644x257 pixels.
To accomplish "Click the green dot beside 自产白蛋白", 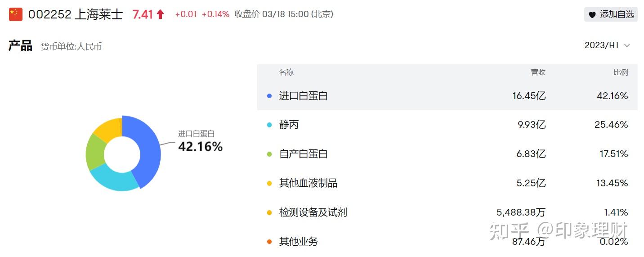I will tap(269, 154).
